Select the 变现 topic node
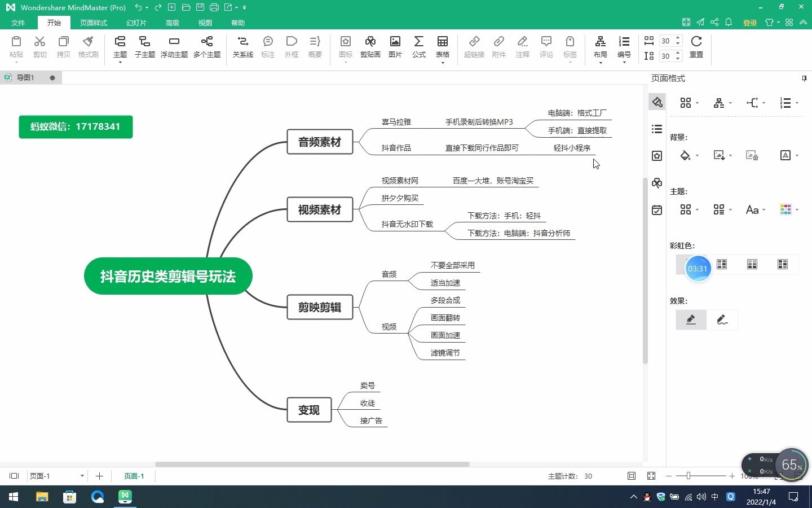This screenshot has height=508, width=812. coord(309,410)
